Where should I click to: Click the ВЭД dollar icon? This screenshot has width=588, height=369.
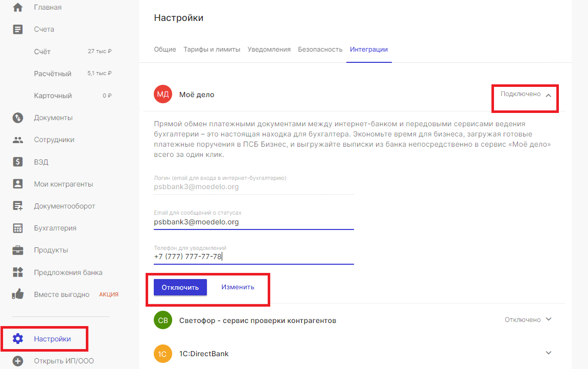point(18,162)
